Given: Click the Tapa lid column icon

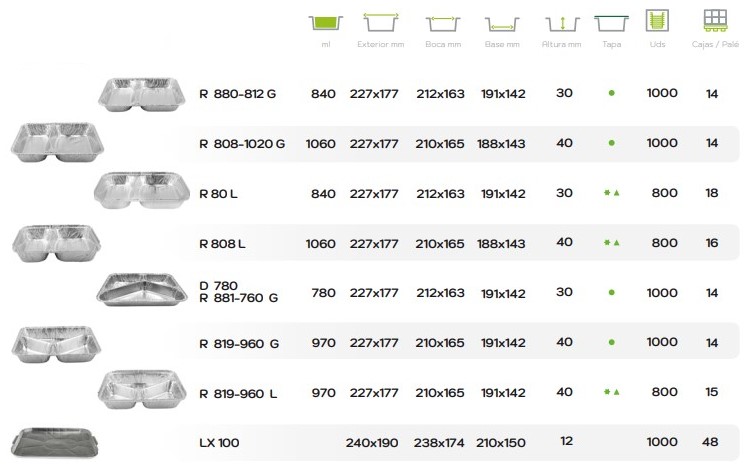Looking at the screenshot, I should tap(611, 23).
